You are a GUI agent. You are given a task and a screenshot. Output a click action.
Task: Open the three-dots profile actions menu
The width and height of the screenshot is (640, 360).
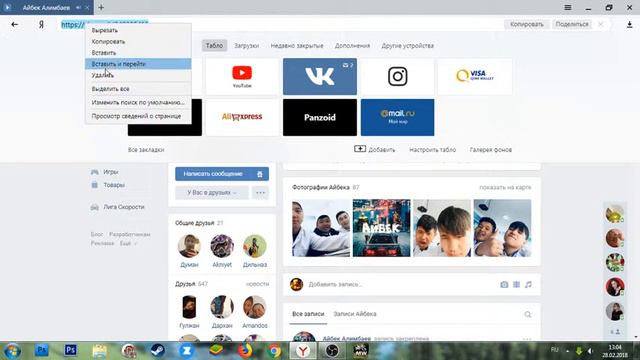(260, 193)
